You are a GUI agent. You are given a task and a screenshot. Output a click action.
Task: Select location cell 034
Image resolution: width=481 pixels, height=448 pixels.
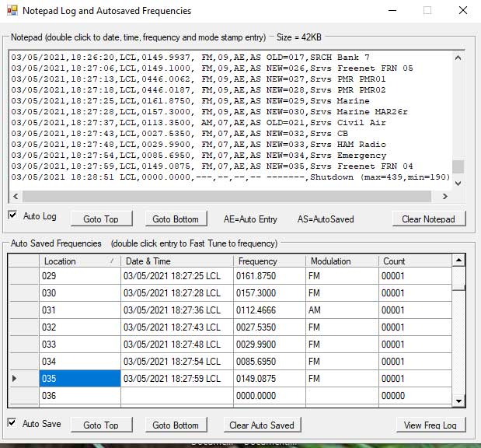coord(80,362)
